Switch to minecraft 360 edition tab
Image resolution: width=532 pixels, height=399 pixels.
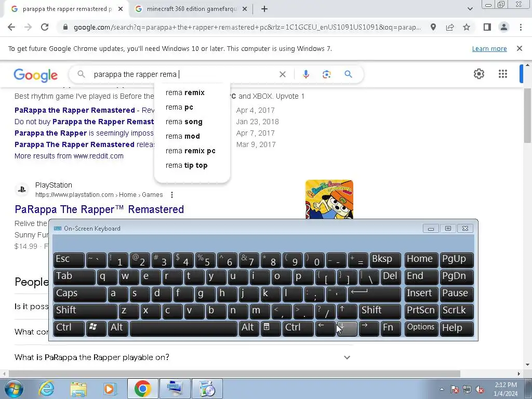pos(191,9)
